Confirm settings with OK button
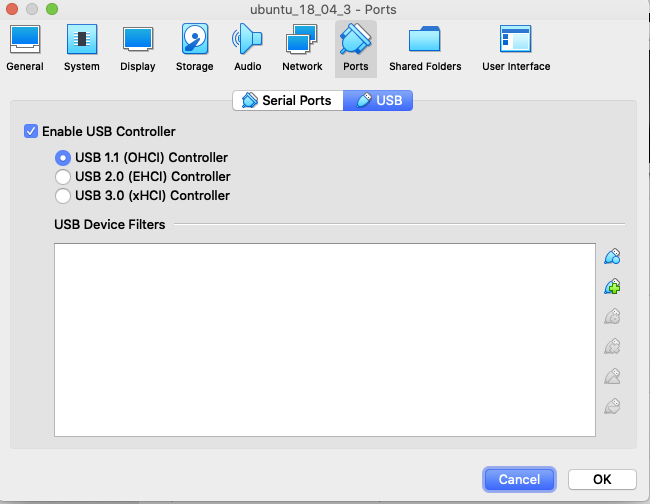The image size is (650, 504). pyautogui.click(x=602, y=479)
